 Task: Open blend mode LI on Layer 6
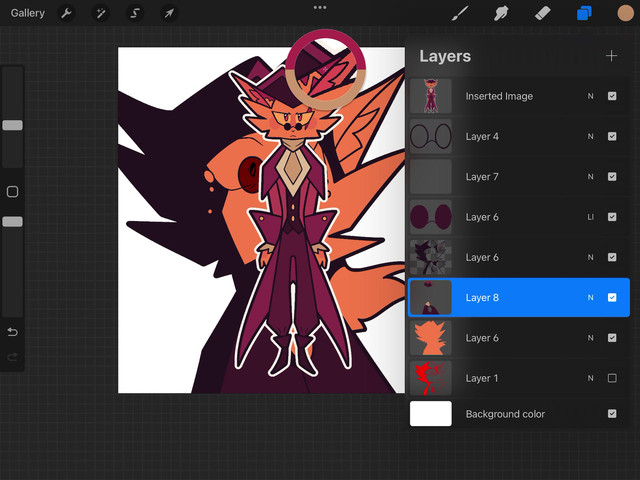click(x=589, y=217)
